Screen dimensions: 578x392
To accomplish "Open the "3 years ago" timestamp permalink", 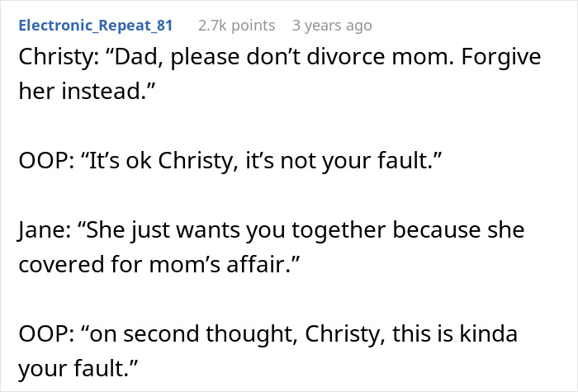I will (332, 26).
